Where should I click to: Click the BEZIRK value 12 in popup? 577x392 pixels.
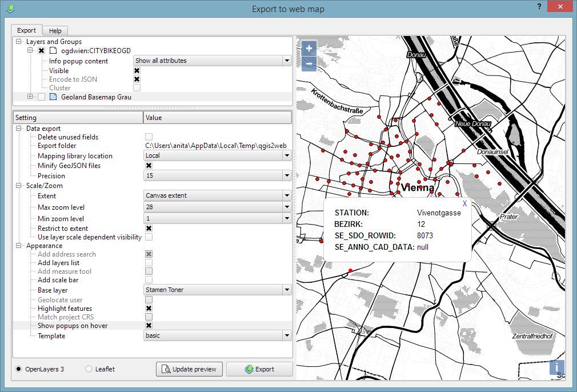coord(421,224)
